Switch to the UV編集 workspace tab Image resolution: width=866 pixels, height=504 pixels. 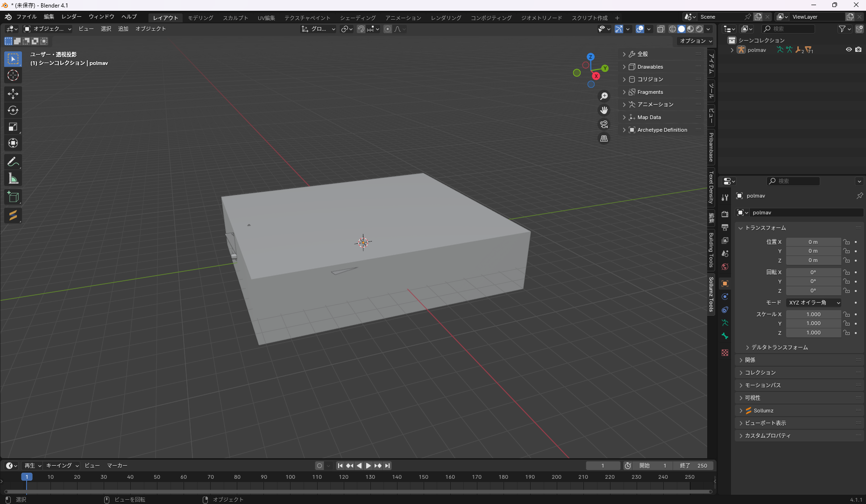pyautogui.click(x=266, y=18)
